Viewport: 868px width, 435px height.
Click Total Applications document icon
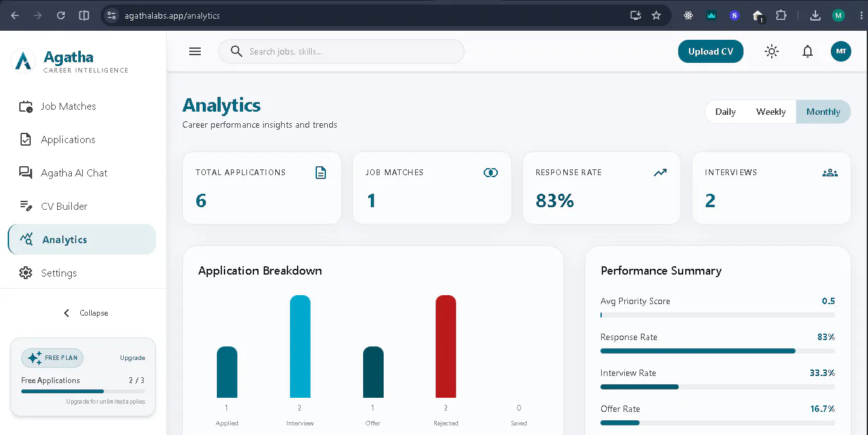321,173
